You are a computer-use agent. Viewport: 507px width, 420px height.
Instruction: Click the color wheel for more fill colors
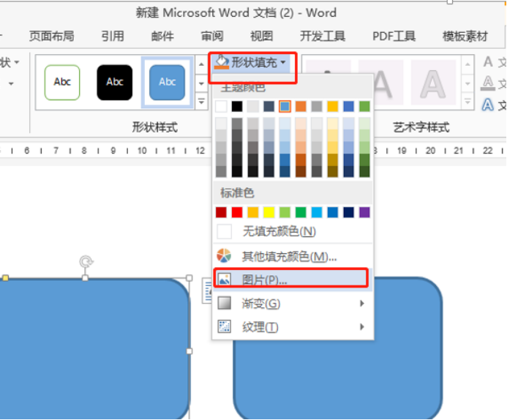coord(225,256)
